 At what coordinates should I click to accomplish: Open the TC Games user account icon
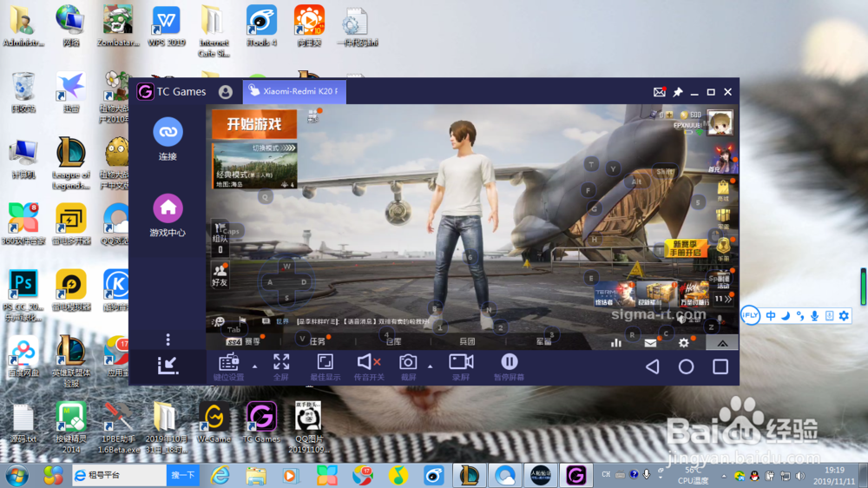(x=226, y=92)
